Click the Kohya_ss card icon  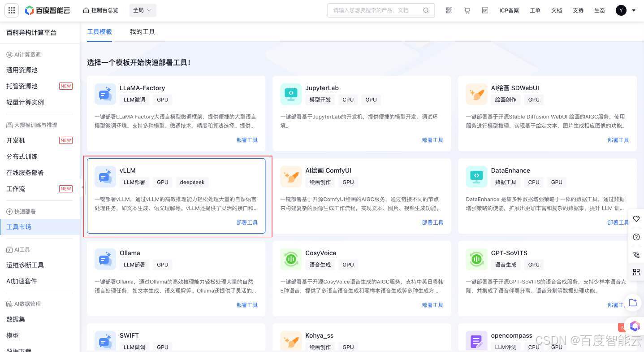pos(291,341)
